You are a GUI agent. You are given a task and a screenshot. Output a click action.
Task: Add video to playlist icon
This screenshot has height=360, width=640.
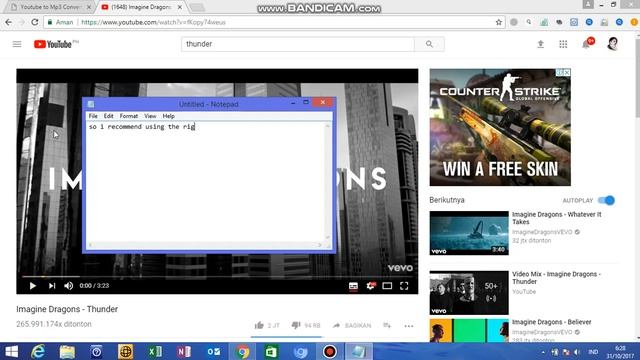click(x=387, y=325)
